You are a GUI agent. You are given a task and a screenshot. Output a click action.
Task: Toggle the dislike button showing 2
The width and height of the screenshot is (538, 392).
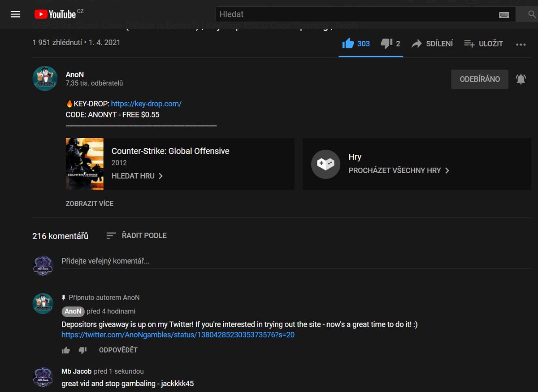coord(390,44)
